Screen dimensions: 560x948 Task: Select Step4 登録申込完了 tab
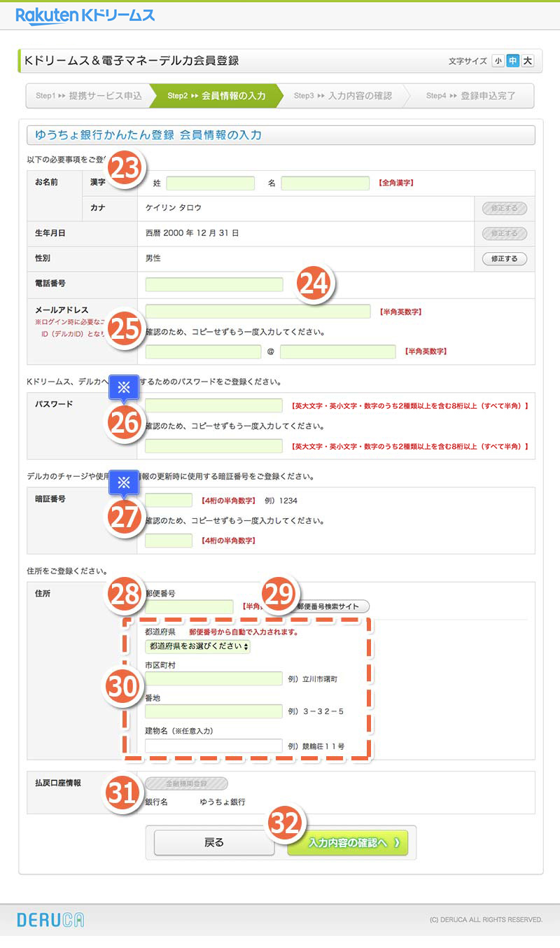(470, 96)
